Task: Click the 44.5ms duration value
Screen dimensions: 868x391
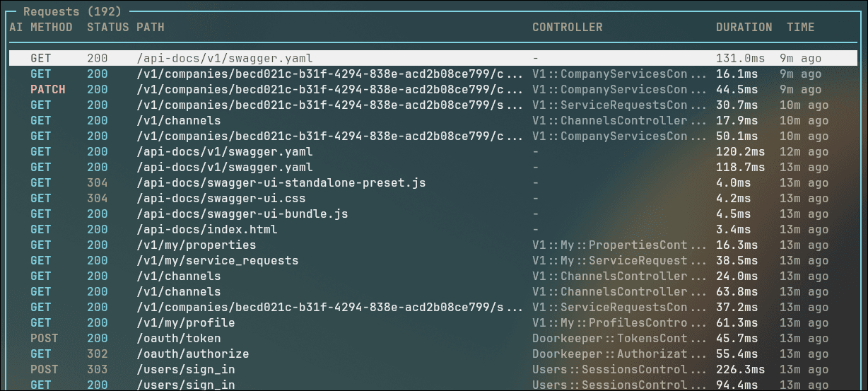Action: pyautogui.click(x=737, y=90)
